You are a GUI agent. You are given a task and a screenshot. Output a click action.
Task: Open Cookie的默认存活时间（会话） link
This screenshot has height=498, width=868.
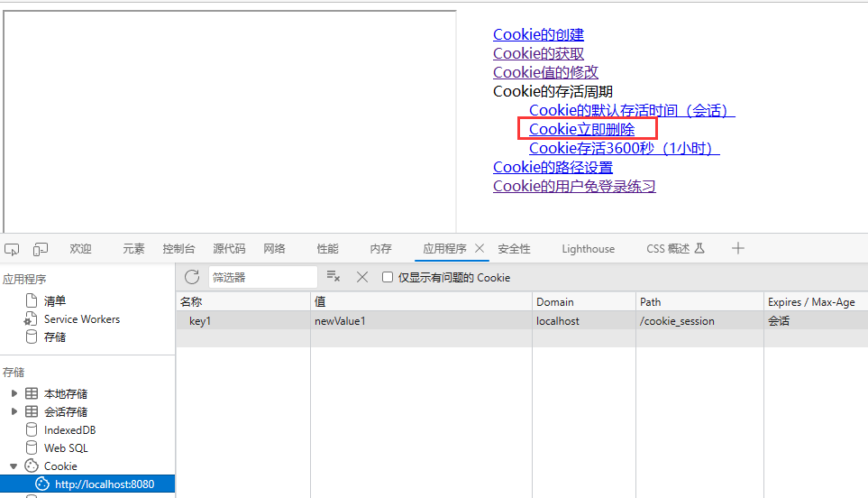pos(632,110)
